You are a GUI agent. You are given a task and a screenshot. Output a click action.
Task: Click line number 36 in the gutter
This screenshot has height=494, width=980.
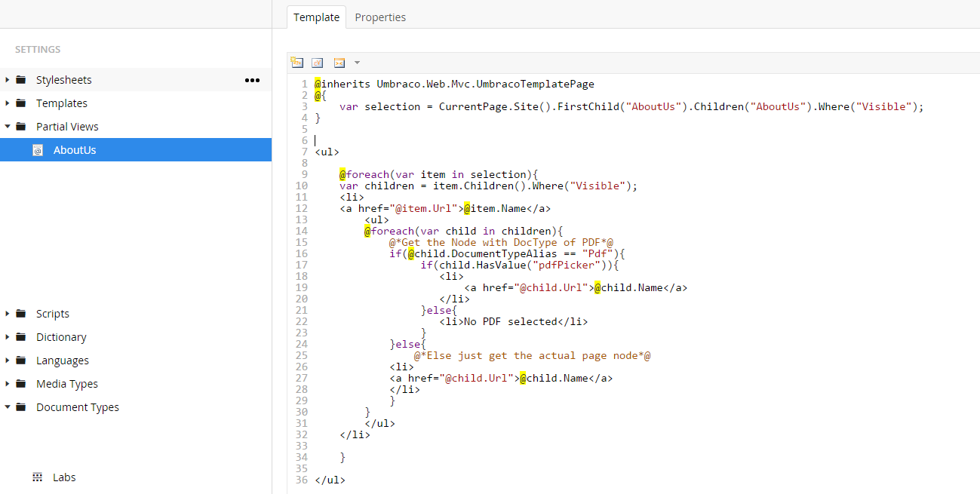click(302, 480)
